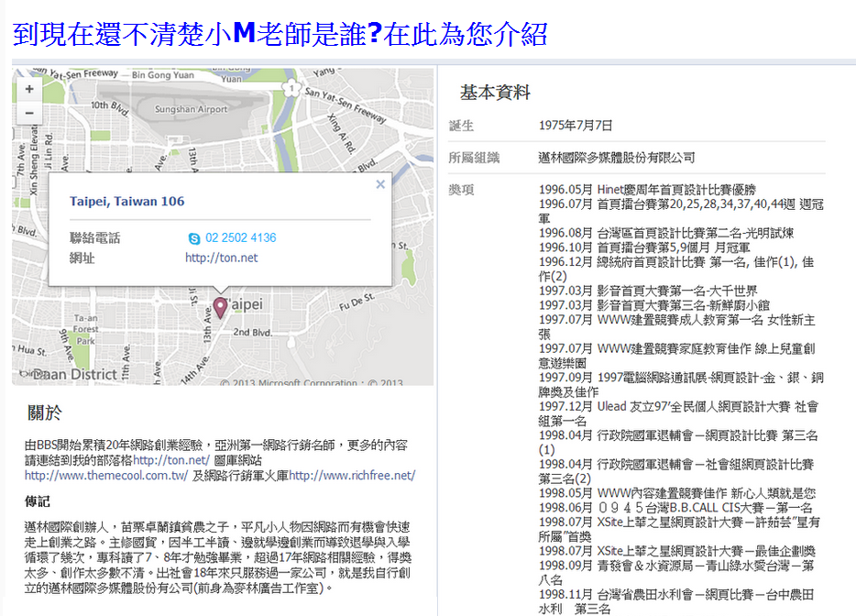
Task: Click the red map location pin
Action: (220, 308)
